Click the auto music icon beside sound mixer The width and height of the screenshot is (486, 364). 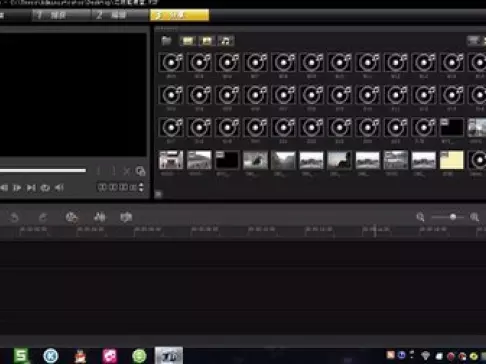pos(126,217)
